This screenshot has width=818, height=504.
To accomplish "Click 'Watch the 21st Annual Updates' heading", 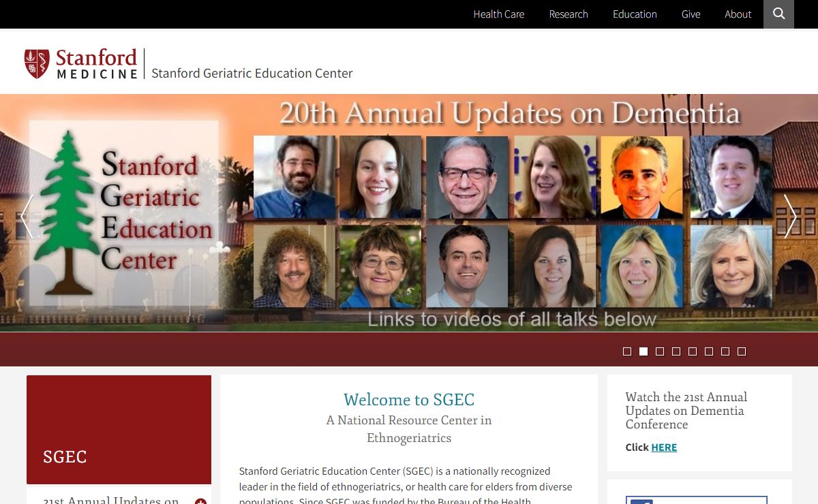I will point(686,411).
